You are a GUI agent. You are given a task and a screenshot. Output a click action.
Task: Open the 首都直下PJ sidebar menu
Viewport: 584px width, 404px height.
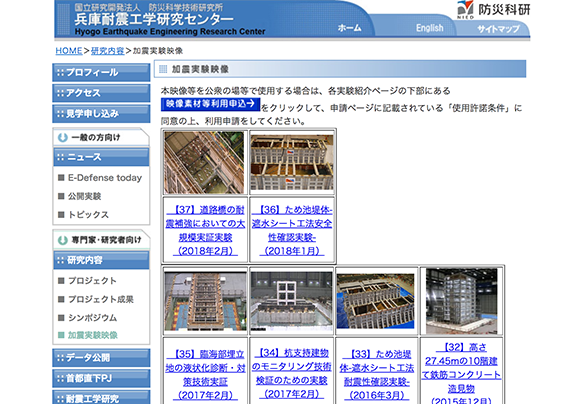[101, 378]
